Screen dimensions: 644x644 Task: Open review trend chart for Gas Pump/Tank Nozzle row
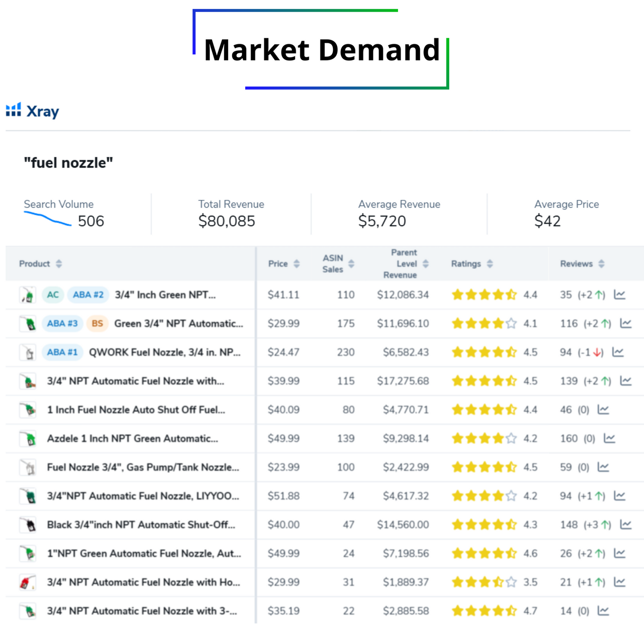(x=603, y=467)
